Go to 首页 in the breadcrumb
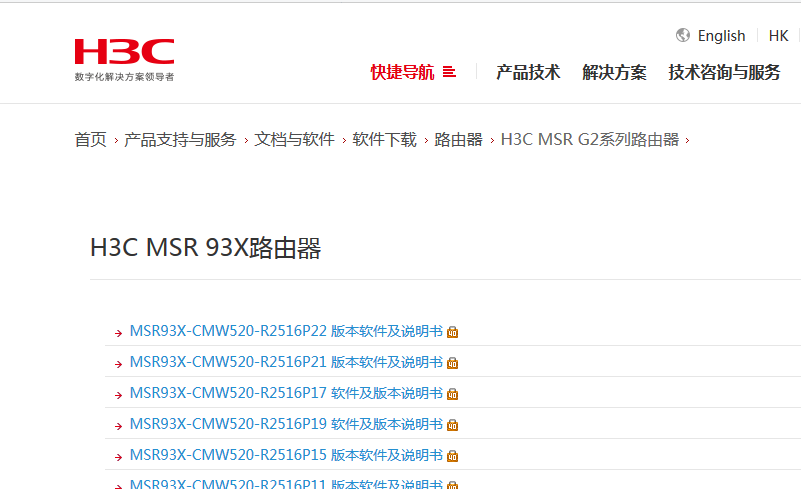Screen dimensions: 801x489 pos(90,139)
